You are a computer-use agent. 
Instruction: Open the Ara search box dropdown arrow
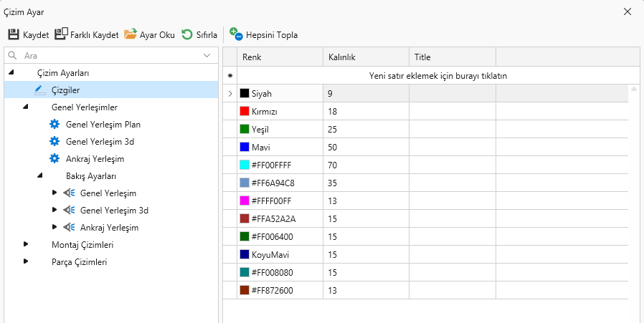click(207, 55)
